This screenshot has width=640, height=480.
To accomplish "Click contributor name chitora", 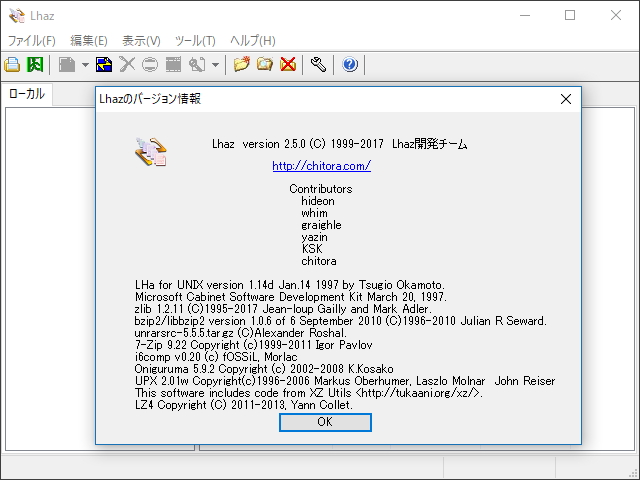I will click(x=319, y=261).
